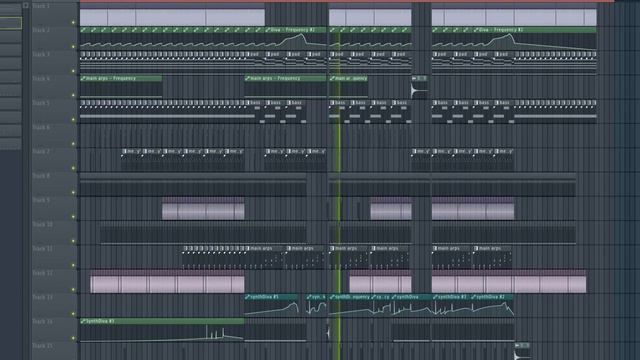Open the icon of first synthDiva #1 clip on Track 13
The image size is (640, 360).
point(247,297)
